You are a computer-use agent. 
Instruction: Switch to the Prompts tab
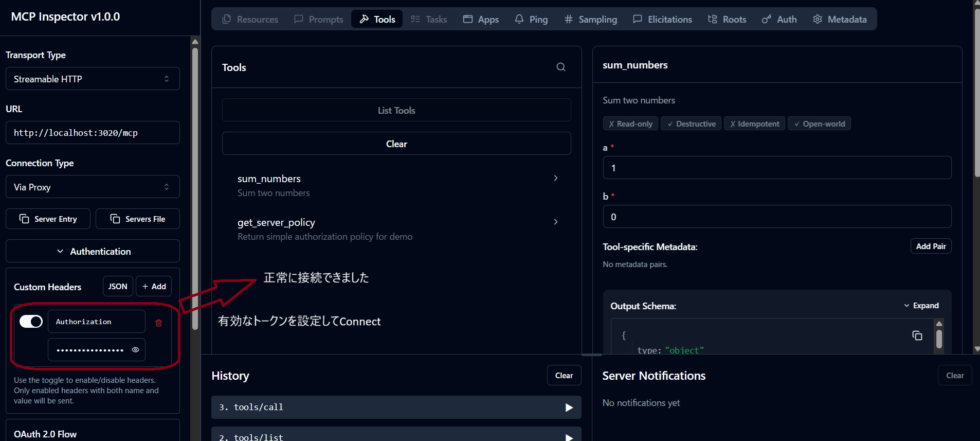click(x=318, y=19)
